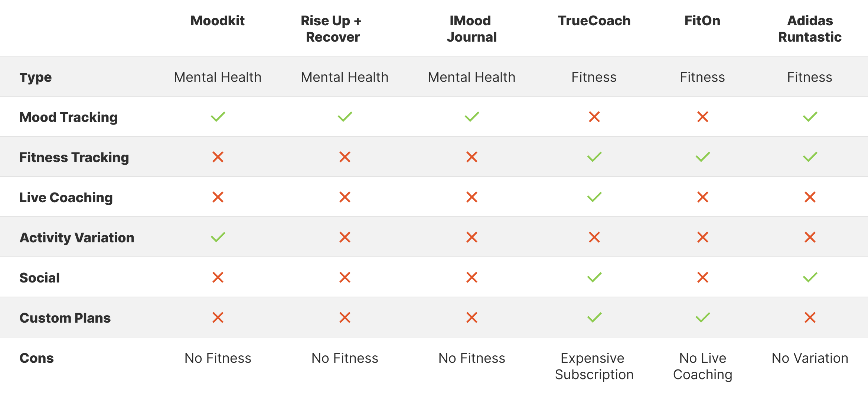Click the No Live Coaching cons text
The image size is (868, 394).
coord(702,366)
